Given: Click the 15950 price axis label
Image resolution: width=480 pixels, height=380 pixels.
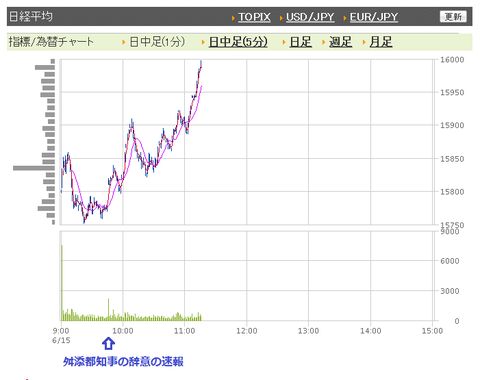Looking at the screenshot, I should 452,92.
